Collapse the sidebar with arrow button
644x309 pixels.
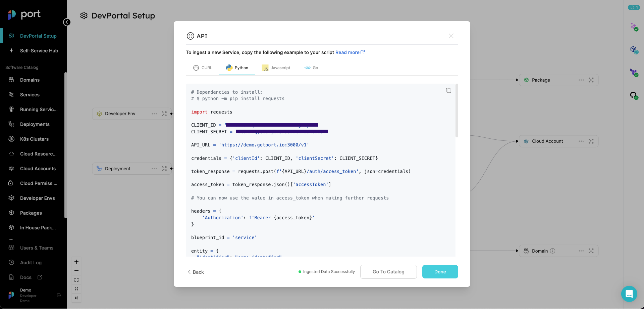pyautogui.click(x=67, y=22)
